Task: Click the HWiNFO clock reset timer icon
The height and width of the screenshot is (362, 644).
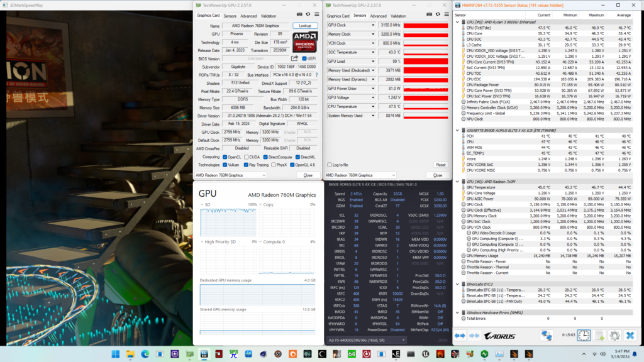Action: coord(584,336)
